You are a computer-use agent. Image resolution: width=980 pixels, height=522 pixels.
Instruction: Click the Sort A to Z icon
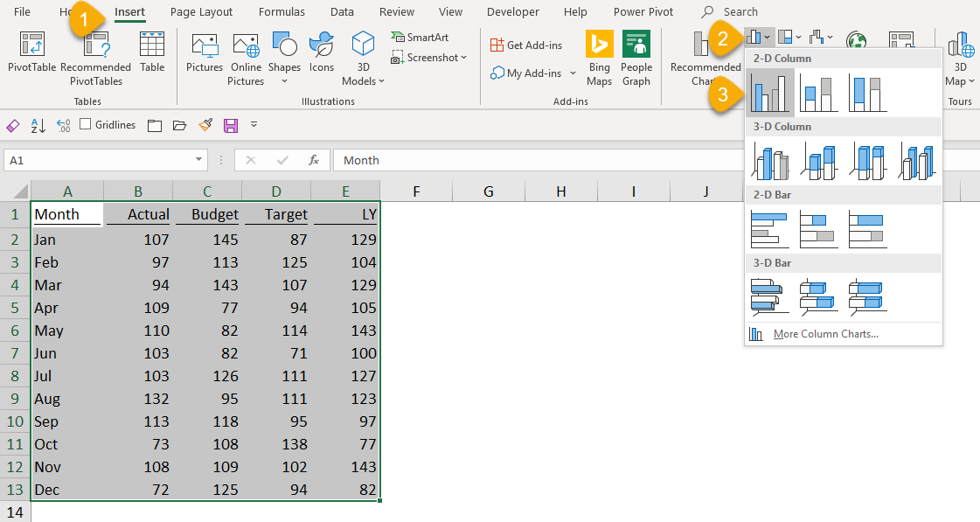38,125
